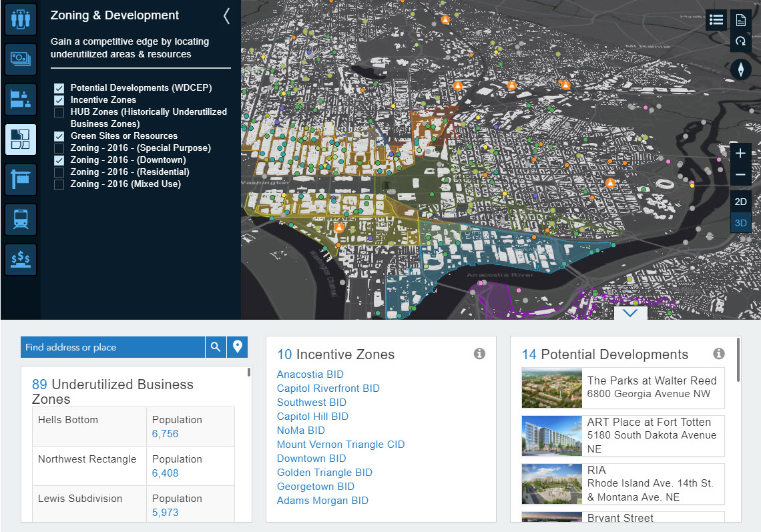
Task: Open the Potential Developments info icon
Action: 719,353
